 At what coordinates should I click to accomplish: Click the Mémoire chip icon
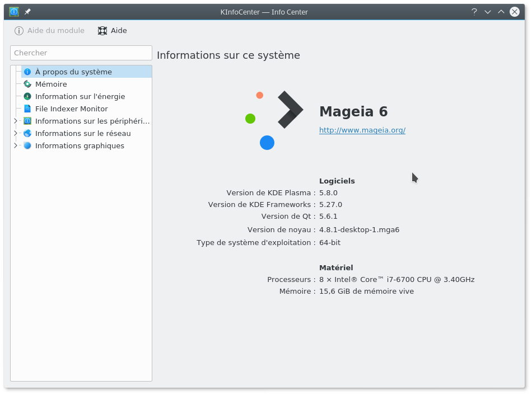coord(27,84)
